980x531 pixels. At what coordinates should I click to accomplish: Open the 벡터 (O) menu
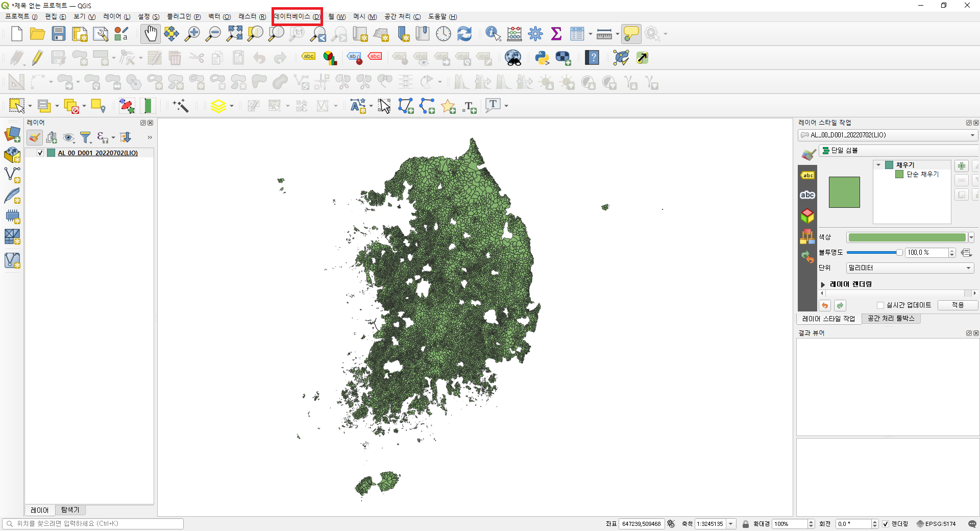(x=219, y=16)
